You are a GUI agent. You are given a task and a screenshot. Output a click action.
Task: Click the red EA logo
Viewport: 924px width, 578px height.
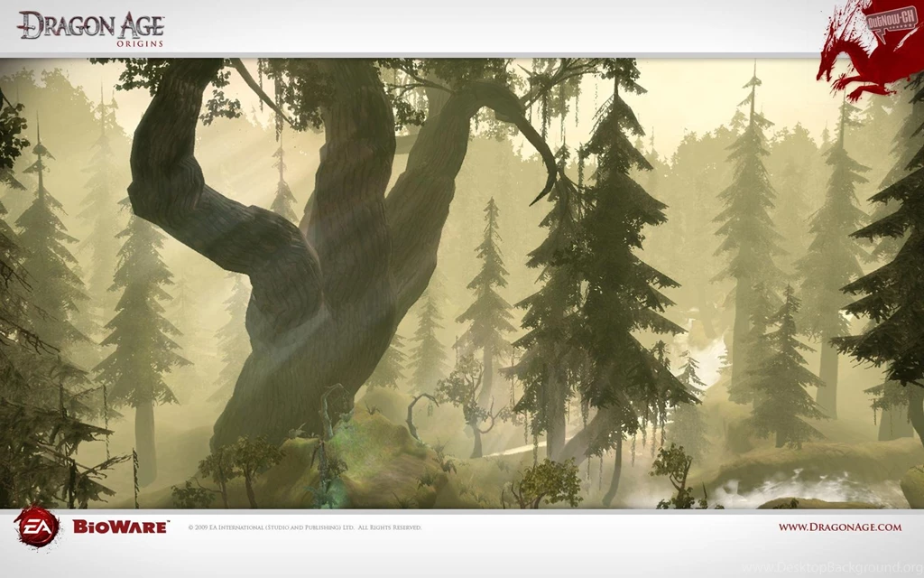(x=36, y=527)
